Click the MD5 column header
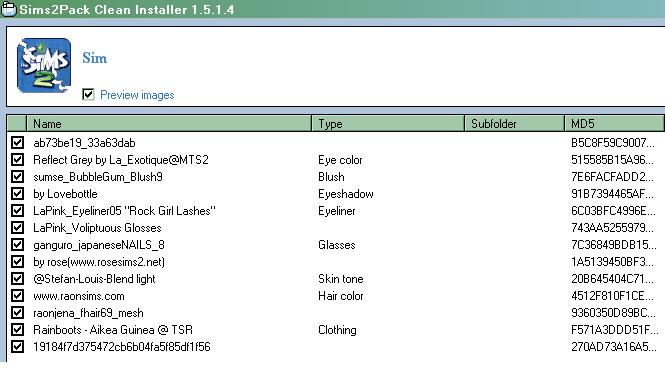The image size is (665, 384). tap(614, 123)
